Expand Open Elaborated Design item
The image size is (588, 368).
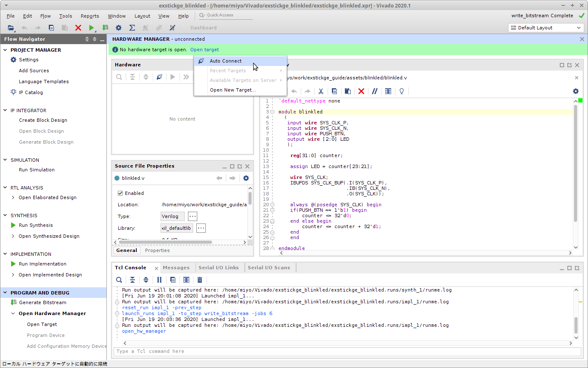click(x=13, y=197)
